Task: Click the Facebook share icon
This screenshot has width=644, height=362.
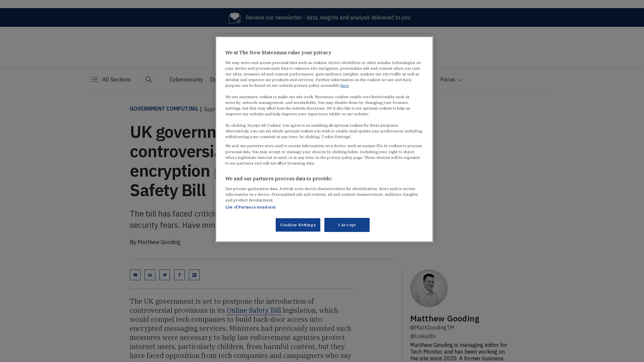Action: click(x=179, y=275)
